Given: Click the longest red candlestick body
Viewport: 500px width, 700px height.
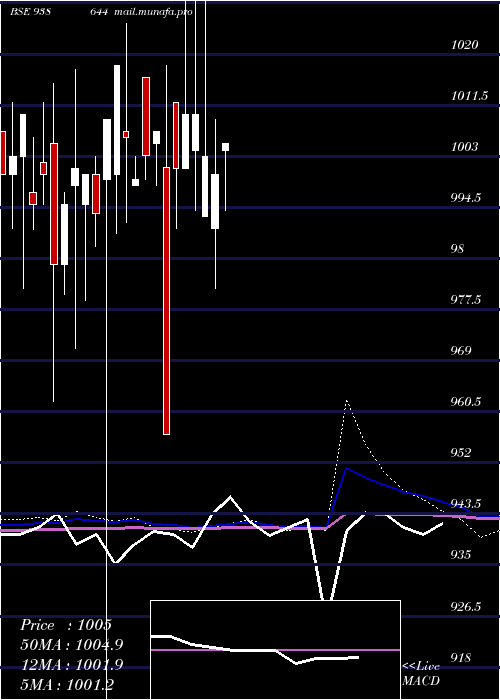Looking at the screenshot, I should 167,301.
